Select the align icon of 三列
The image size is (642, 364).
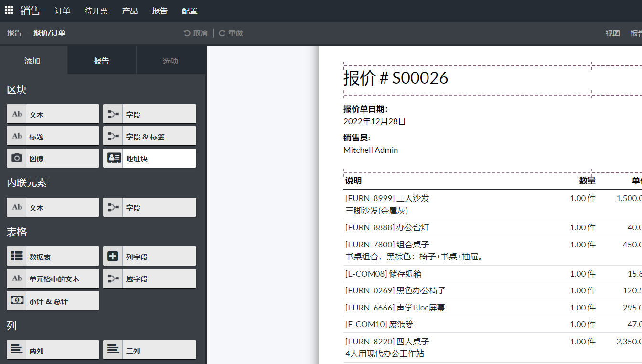coord(113,350)
